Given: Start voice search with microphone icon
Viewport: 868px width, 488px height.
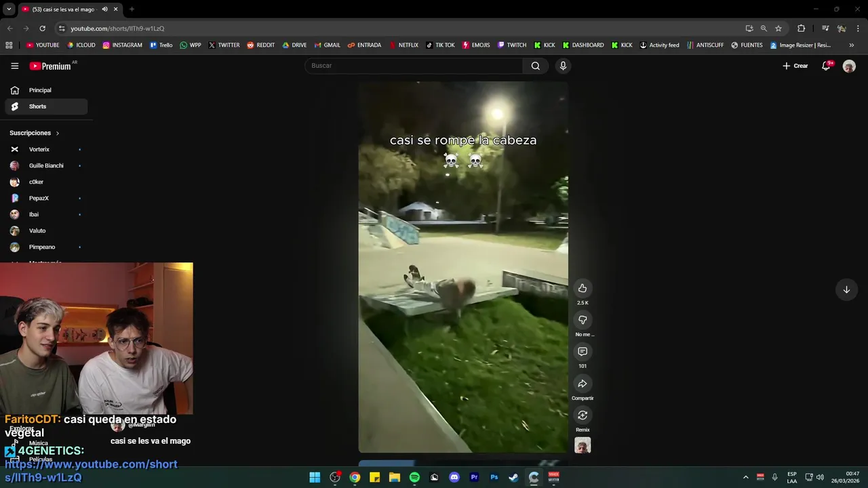Looking at the screenshot, I should tap(563, 66).
